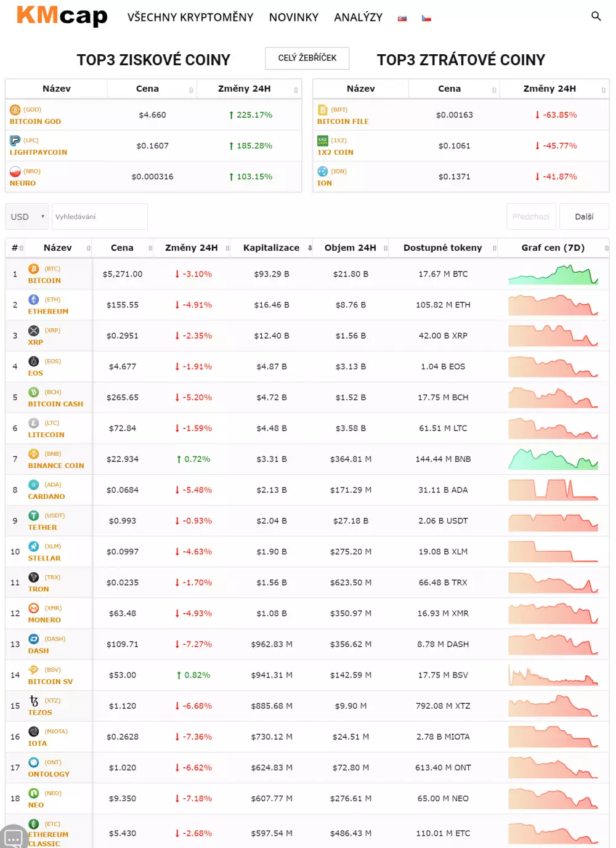Click the Bitcoin coin icon

(34, 269)
